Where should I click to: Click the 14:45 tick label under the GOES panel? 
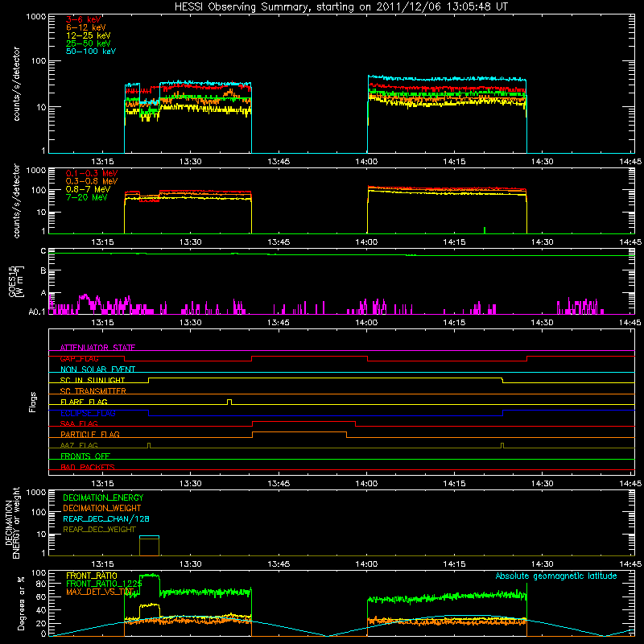630,323
